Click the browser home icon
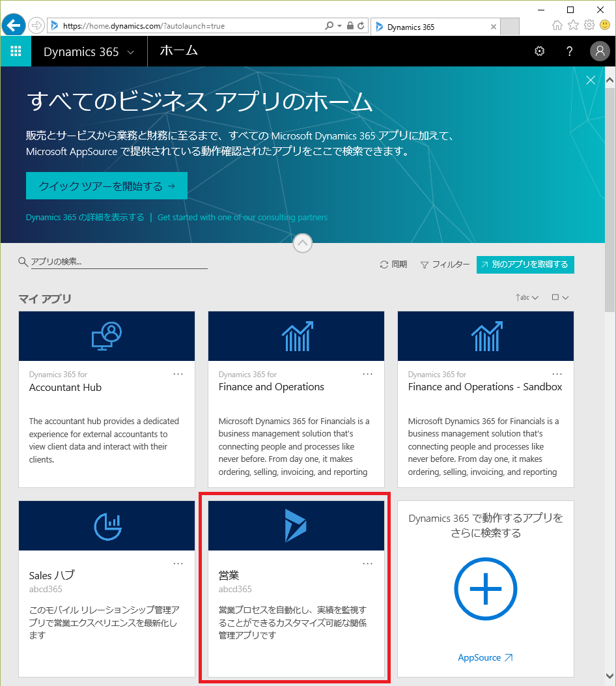This screenshot has height=686, width=616. 557,25
